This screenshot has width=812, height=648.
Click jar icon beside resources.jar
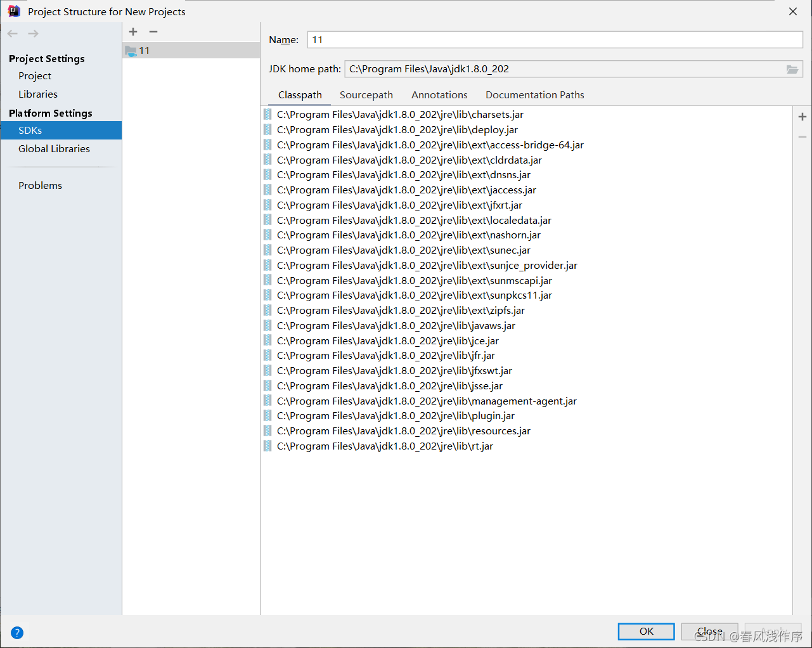click(x=267, y=431)
